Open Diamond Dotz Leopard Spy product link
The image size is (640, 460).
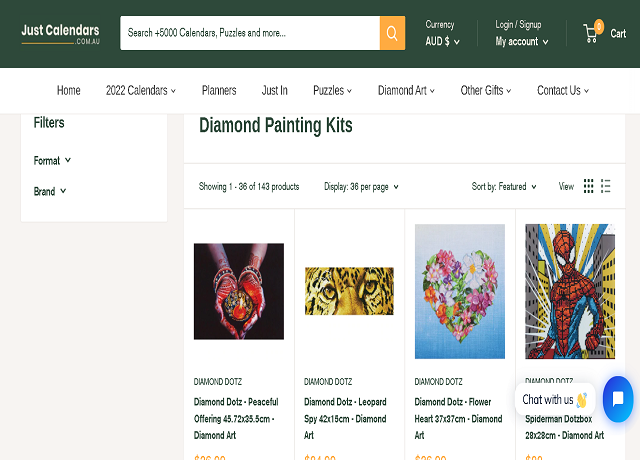click(345, 418)
